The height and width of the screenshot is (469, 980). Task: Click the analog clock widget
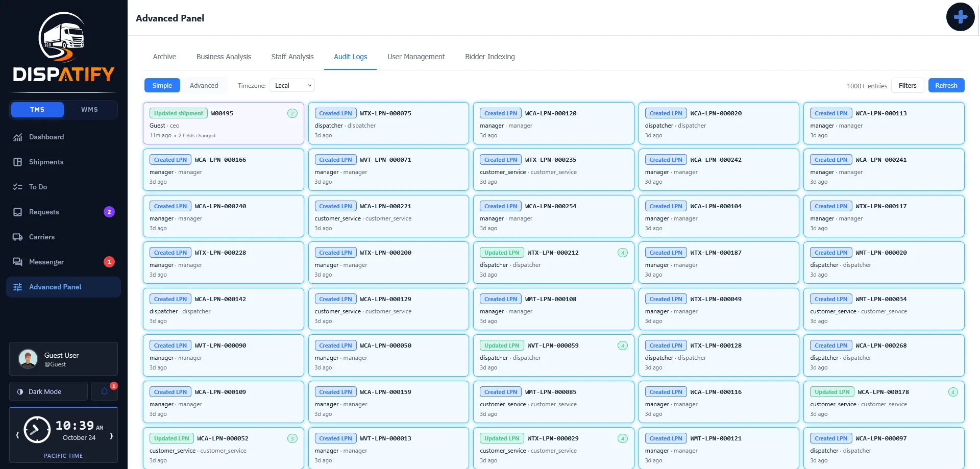37,430
